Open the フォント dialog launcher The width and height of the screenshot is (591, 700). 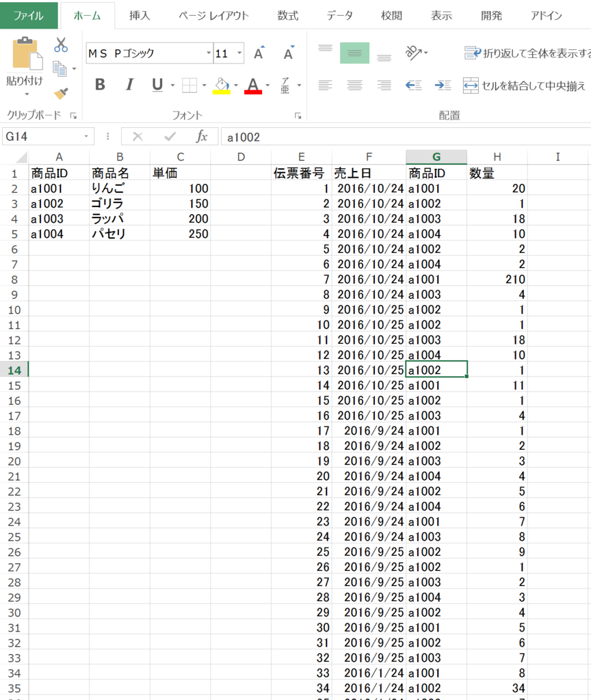[x=298, y=116]
